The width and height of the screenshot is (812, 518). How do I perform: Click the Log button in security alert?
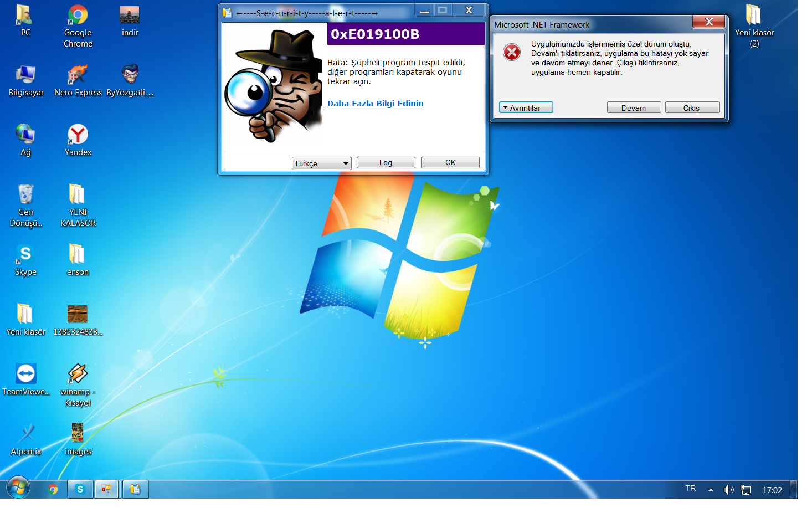[x=386, y=163]
